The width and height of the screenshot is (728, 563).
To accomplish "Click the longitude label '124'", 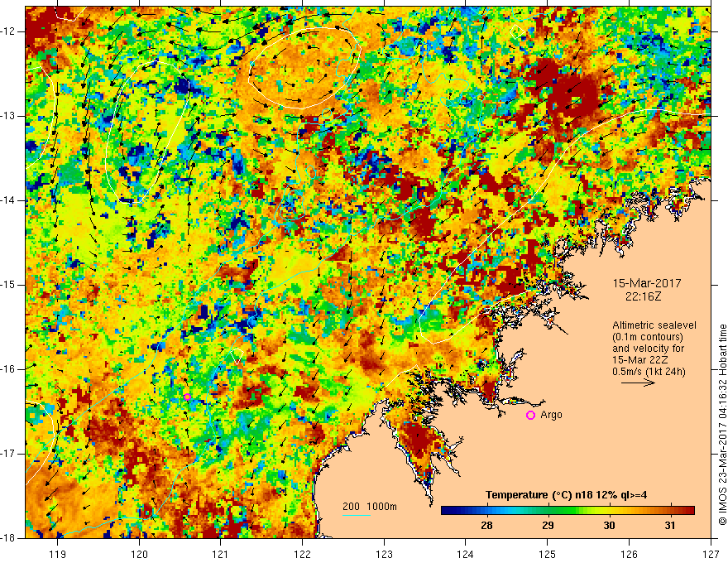I will (466, 554).
